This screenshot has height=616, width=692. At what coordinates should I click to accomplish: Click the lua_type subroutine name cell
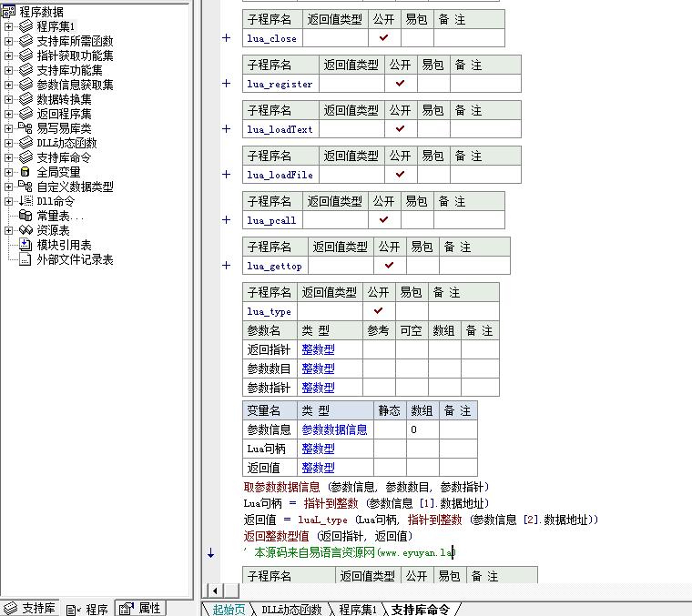click(270, 311)
